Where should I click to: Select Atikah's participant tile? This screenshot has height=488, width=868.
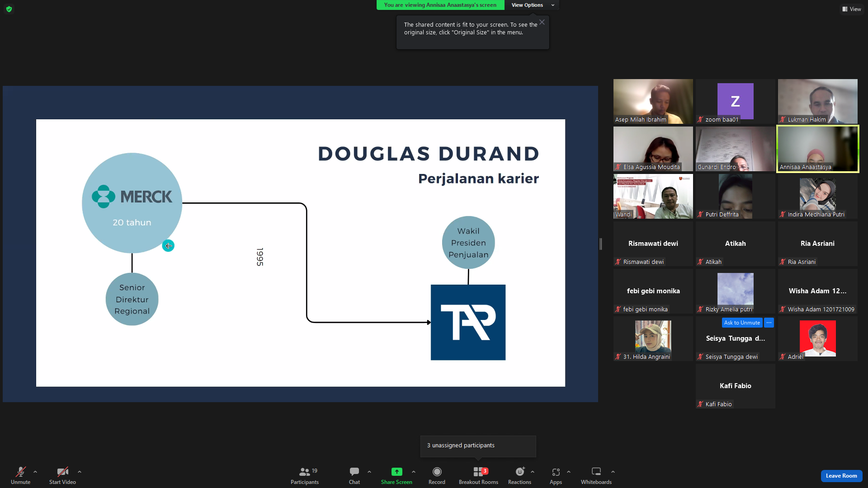pos(735,244)
